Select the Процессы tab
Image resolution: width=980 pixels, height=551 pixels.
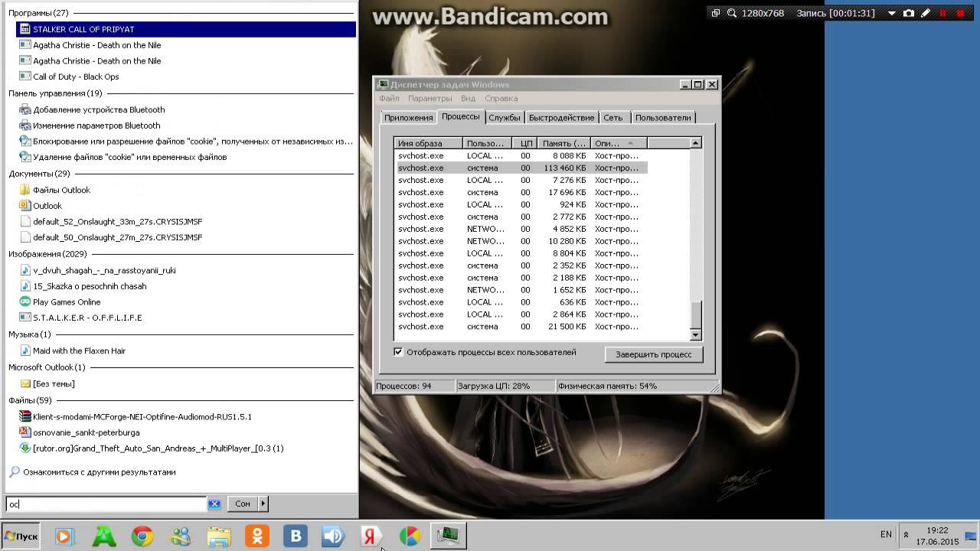461,116
